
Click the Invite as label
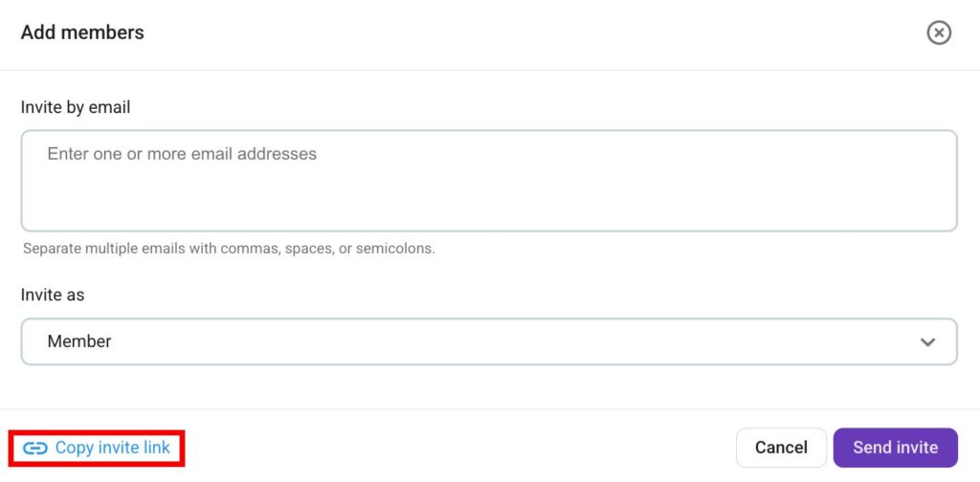tap(53, 295)
